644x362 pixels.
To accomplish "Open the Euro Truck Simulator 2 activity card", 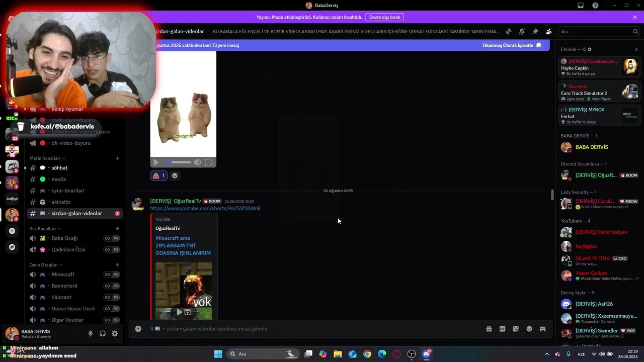I will point(599,93).
